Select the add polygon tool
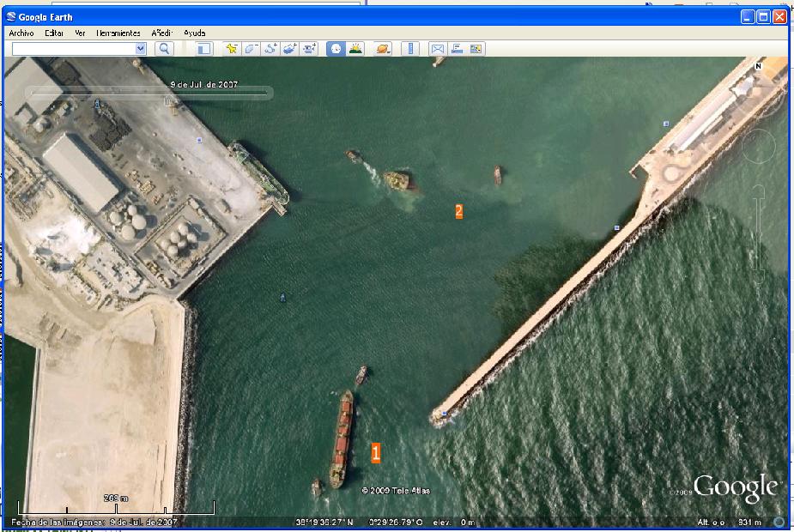Image resolution: width=794 pixels, height=532 pixels. (251, 49)
